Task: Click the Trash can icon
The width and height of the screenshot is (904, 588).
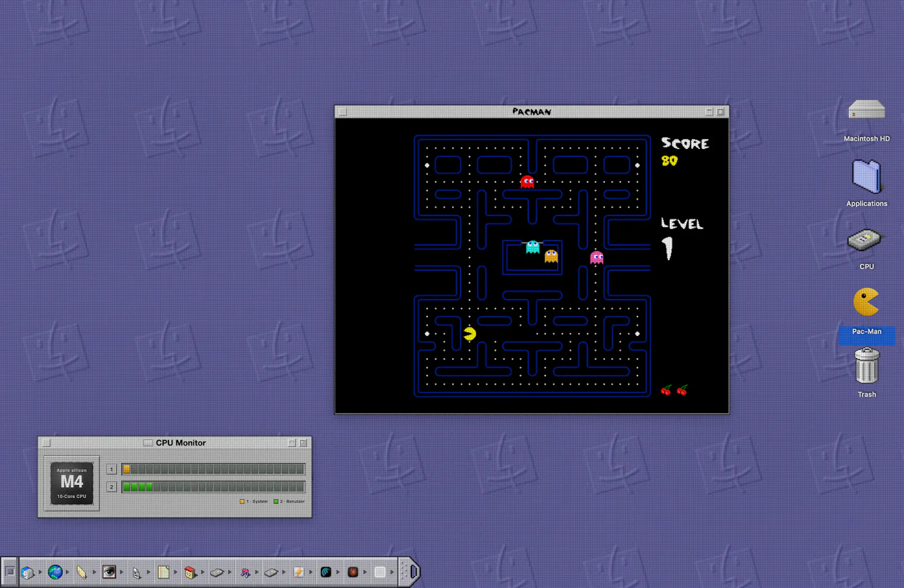Action: (x=867, y=366)
